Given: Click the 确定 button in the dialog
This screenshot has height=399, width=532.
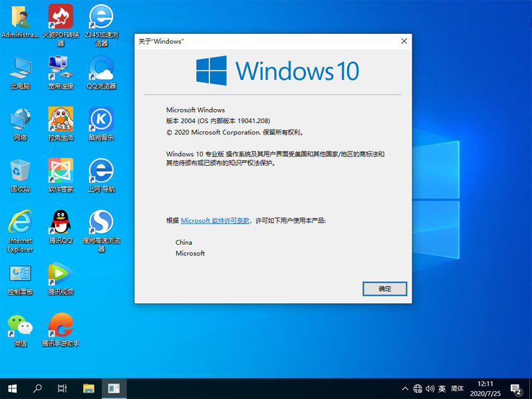Looking at the screenshot, I should point(384,289).
